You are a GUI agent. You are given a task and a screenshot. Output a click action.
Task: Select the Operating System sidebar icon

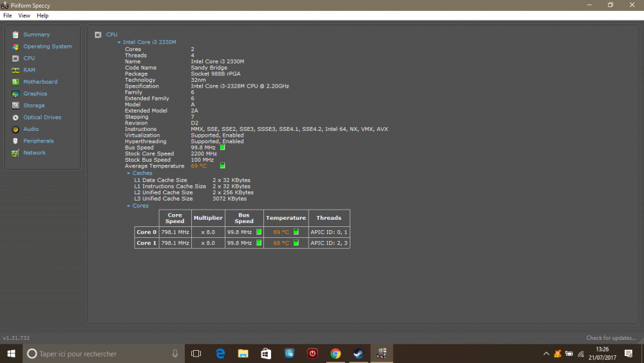click(15, 46)
